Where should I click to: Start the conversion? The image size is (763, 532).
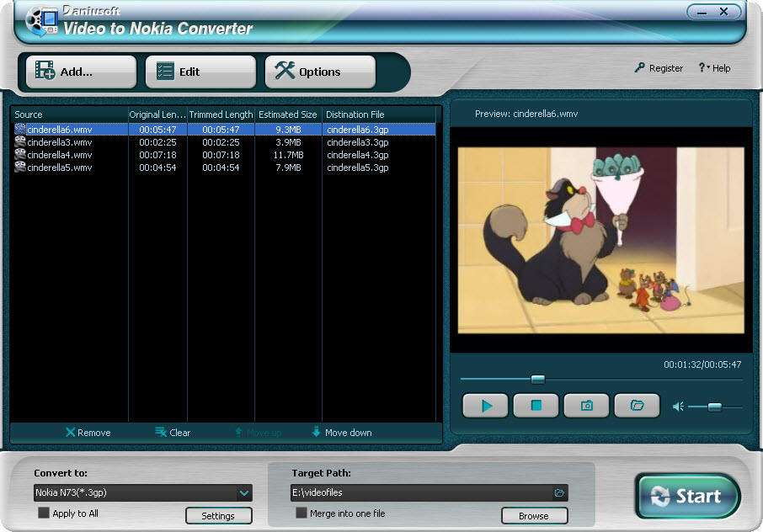(x=688, y=496)
